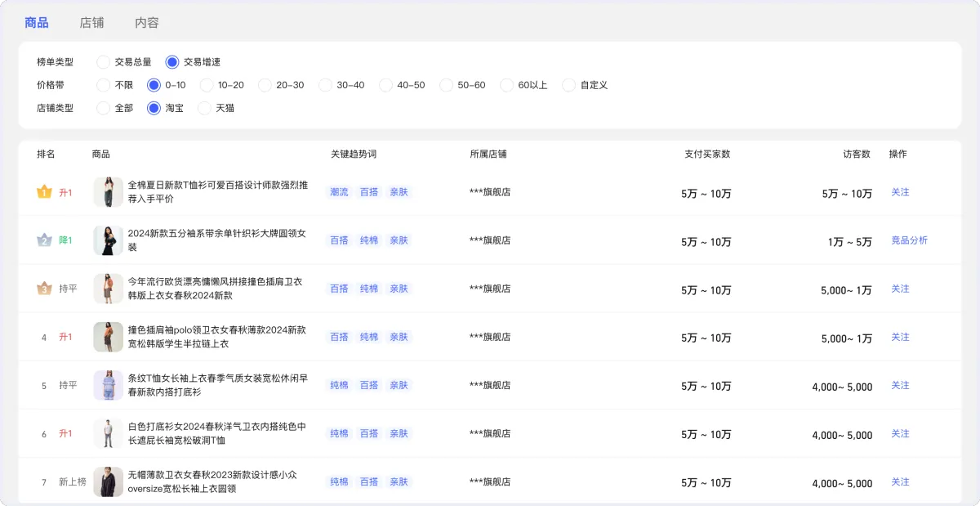Click 关注 for the rank 3 product
This screenshot has width=980, height=506.
click(x=900, y=289)
